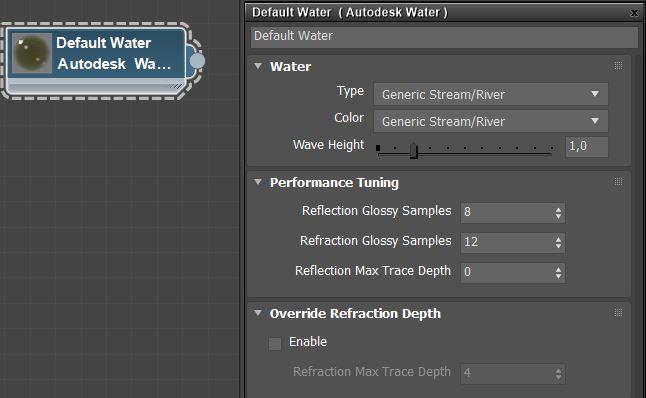The width and height of the screenshot is (646, 398).
Task: Open the Type dropdown
Action: (491, 94)
